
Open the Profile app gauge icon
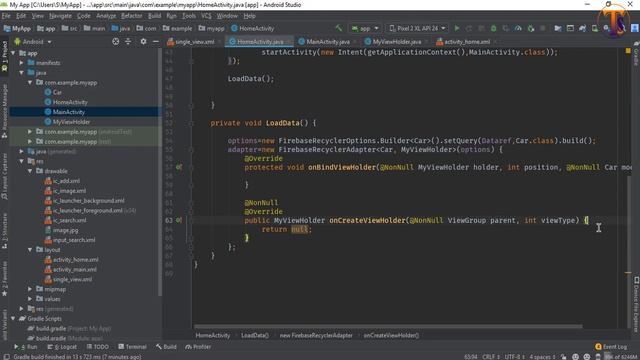[518, 28]
